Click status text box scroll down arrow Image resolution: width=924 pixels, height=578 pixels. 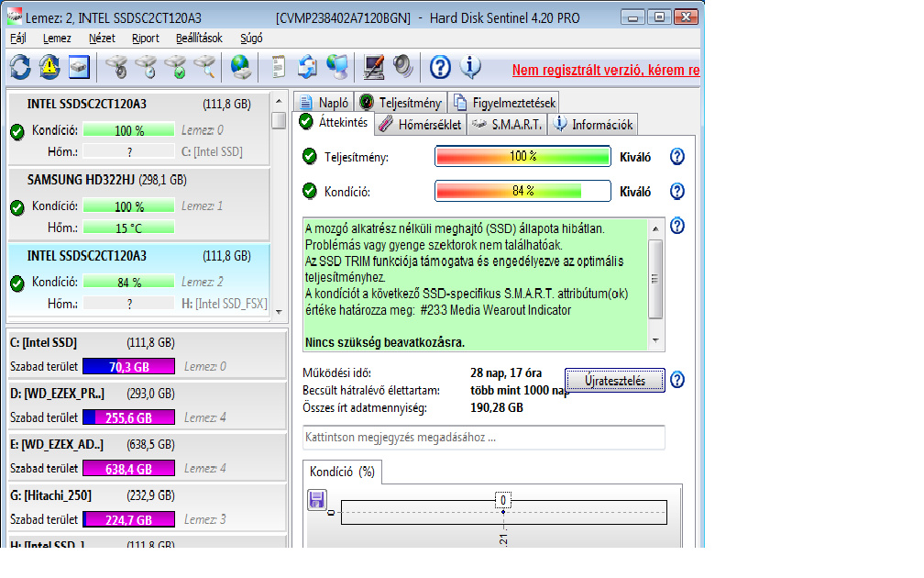pos(656,341)
